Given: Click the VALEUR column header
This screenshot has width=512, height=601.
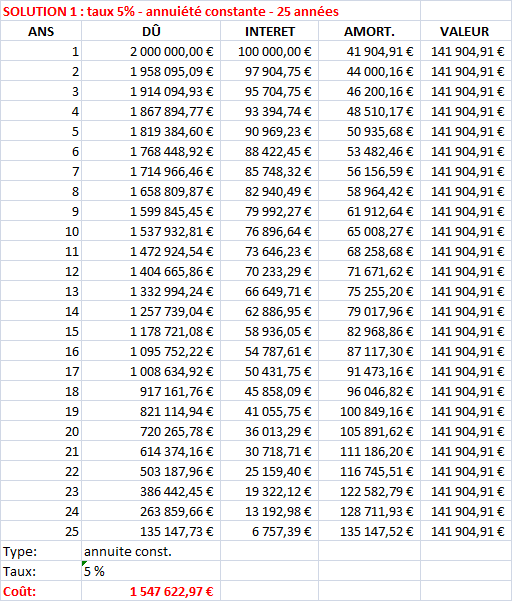Looking at the screenshot, I should (x=464, y=31).
